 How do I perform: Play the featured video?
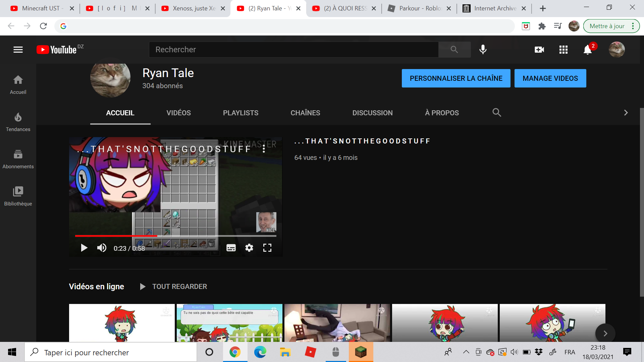pos(84,248)
